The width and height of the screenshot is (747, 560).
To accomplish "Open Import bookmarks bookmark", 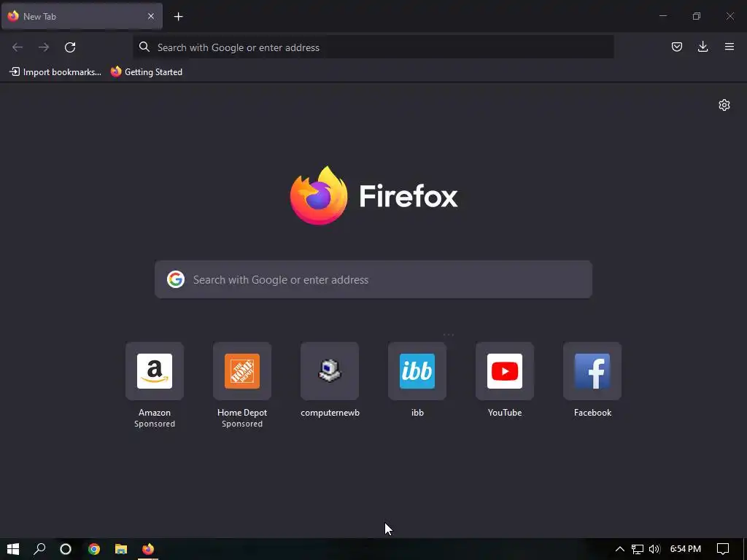I will pyautogui.click(x=55, y=72).
